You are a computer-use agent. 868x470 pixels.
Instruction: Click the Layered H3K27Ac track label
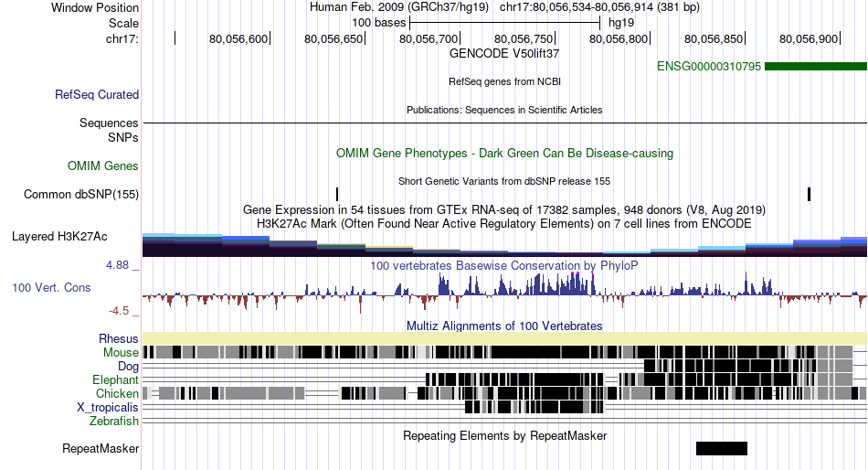click(x=59, y=237)
